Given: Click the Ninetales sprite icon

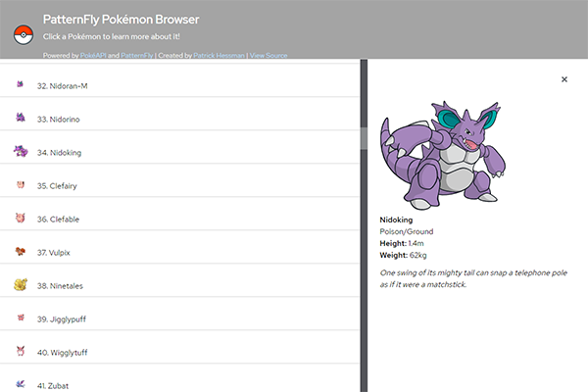Looking at the screenshot, I should (21, 285).
